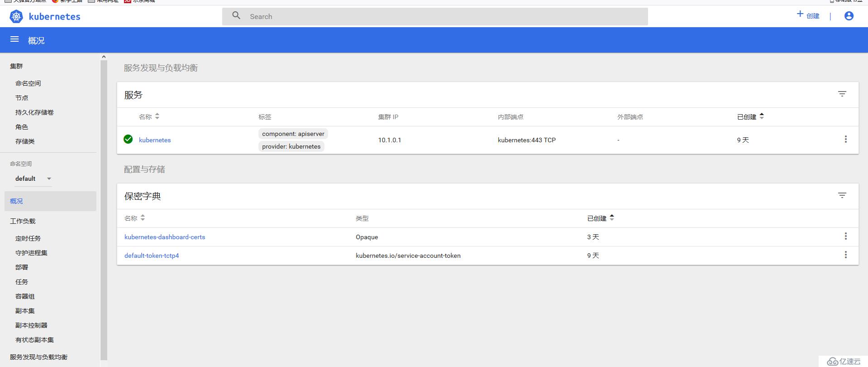
Task: Click the 保密字典 card title
Action: (x=143, y=196)
